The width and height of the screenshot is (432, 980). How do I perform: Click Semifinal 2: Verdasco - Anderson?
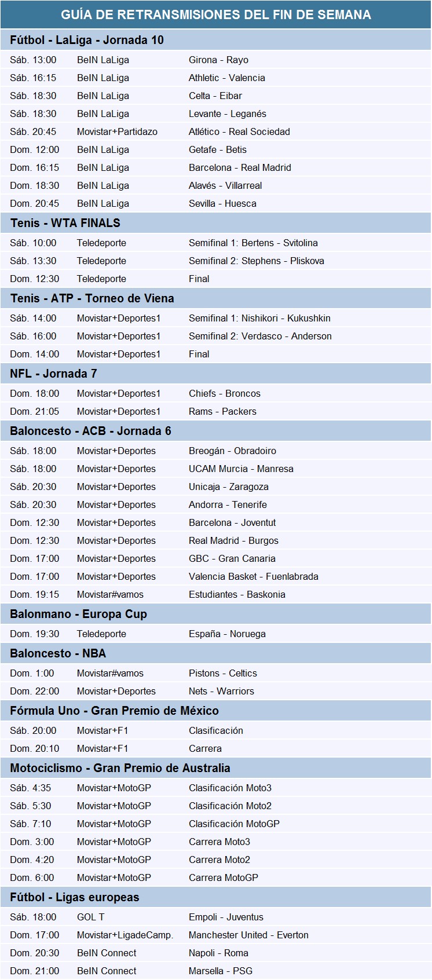[x=260, y=336]
